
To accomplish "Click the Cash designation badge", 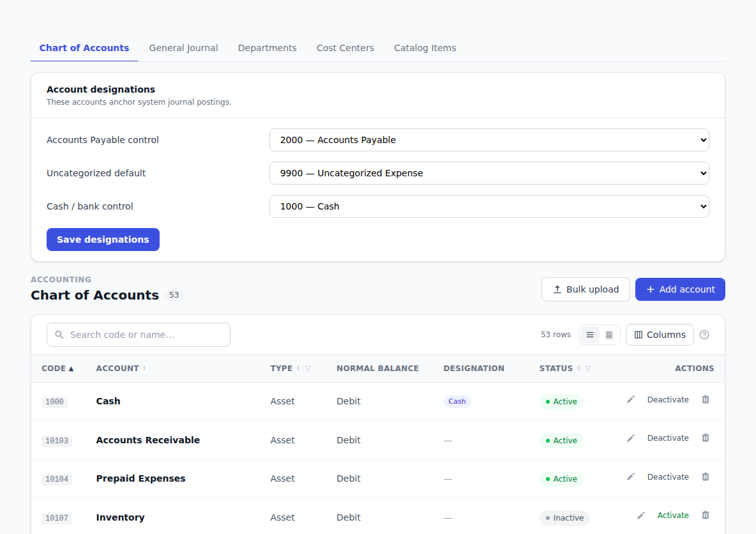I will point(457,401).
